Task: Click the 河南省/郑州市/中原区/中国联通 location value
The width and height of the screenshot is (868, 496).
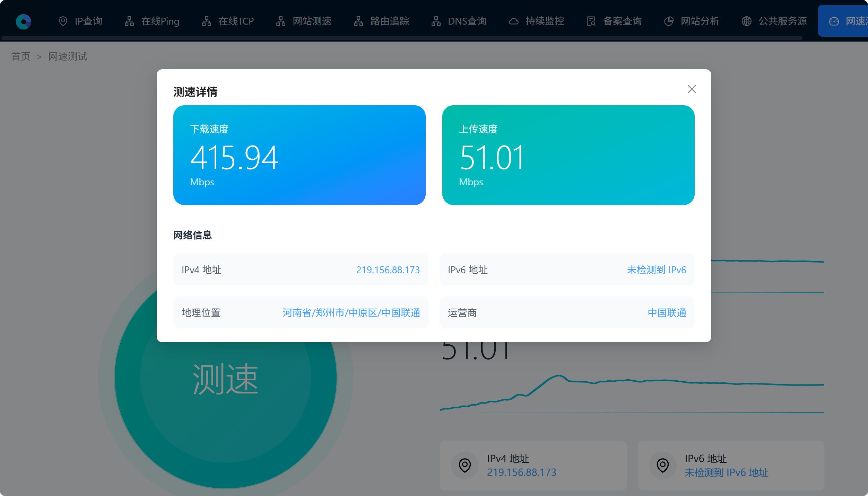Action: pos(351,313)
